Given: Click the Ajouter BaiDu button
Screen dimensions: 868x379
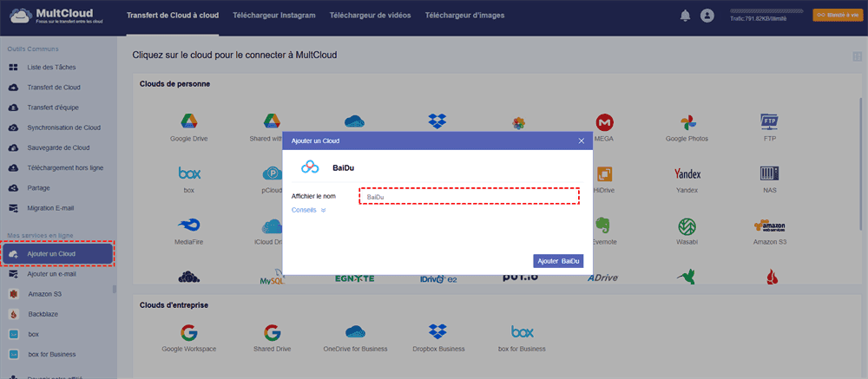Looking at the screenshot, I should coord(558,260).
